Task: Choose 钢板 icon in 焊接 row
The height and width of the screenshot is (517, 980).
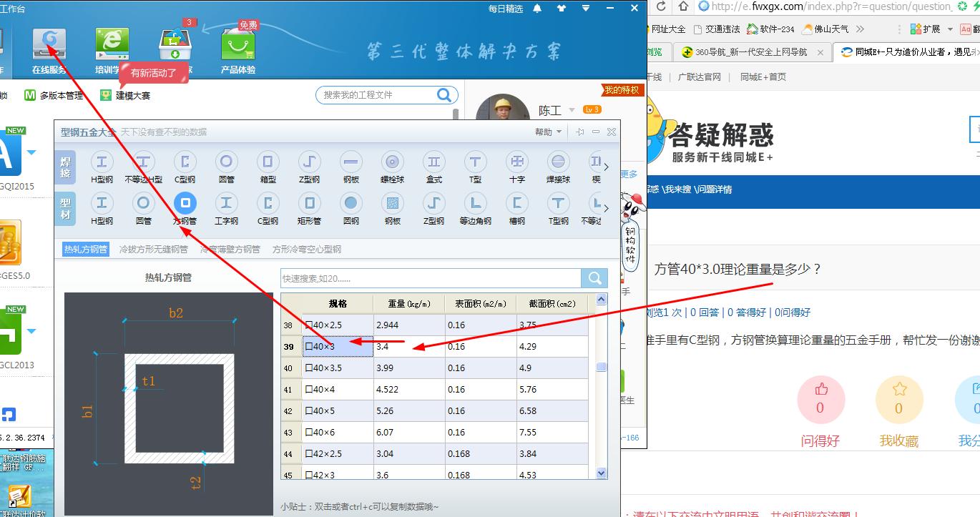Action: 351,162
